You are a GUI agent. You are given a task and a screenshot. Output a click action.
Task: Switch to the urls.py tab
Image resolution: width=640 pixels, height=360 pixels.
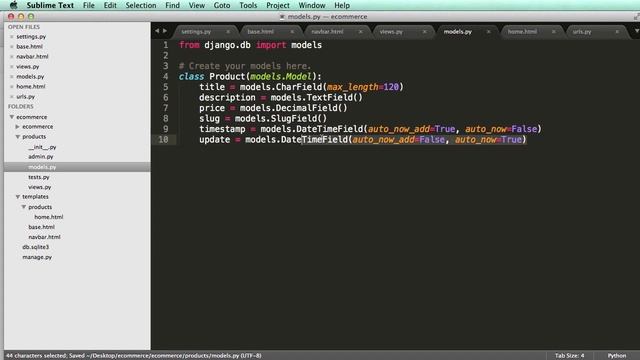(582, 31)
